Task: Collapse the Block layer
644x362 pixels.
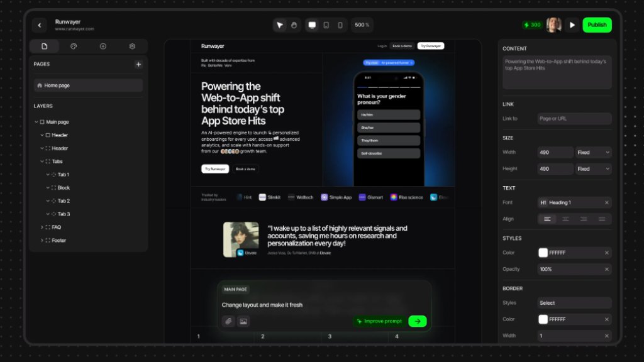Action: [48, 187]
